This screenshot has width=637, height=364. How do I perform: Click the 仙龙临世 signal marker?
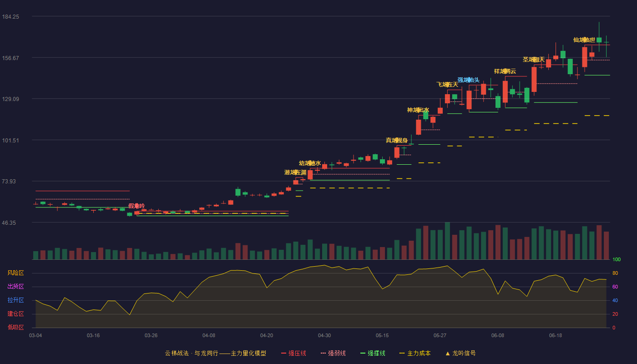[x=584, y=40]
